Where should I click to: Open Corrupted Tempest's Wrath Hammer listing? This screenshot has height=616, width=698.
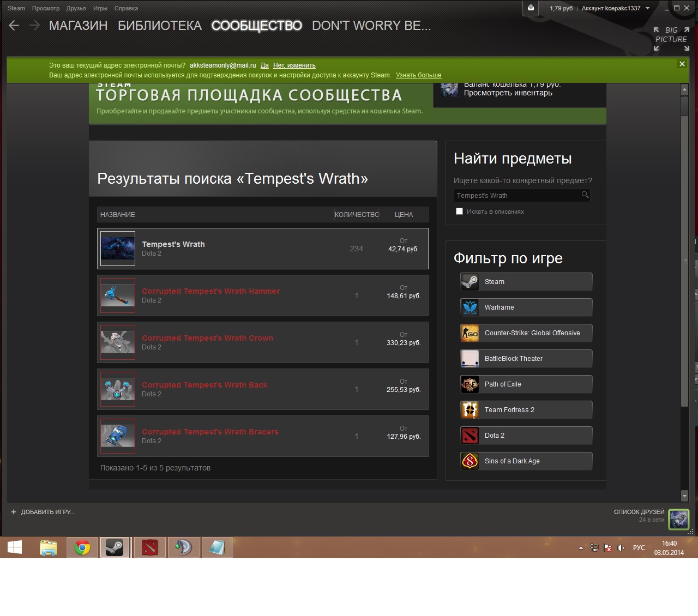[x=263, y=295]
